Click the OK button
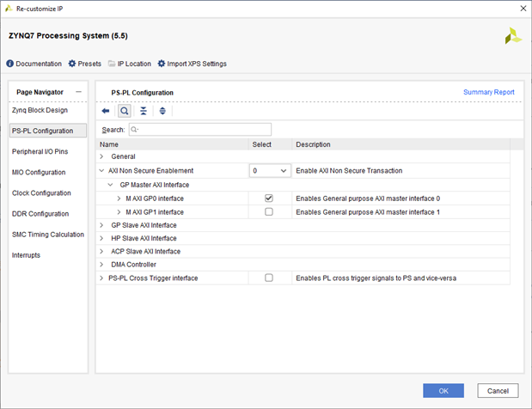Viewport: 532px width, 409px height. (x=443, y=391)
